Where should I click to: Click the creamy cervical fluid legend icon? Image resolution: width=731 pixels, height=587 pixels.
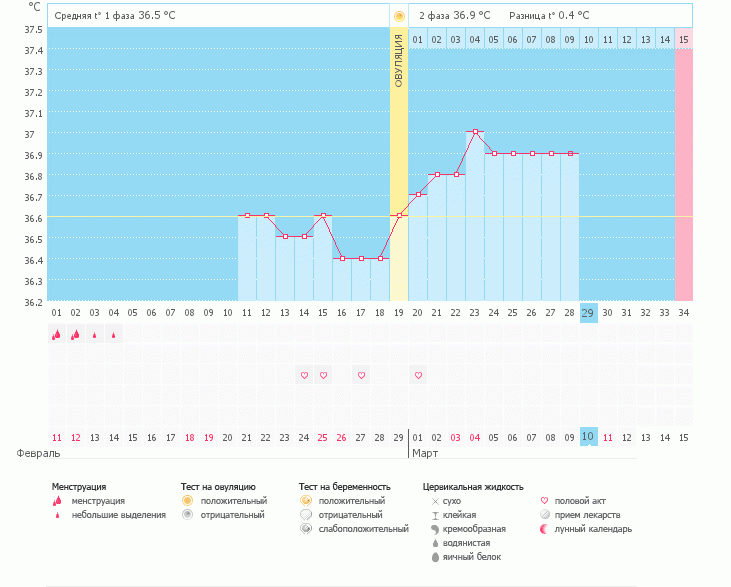pyautogui.click(x=435, y=528)
